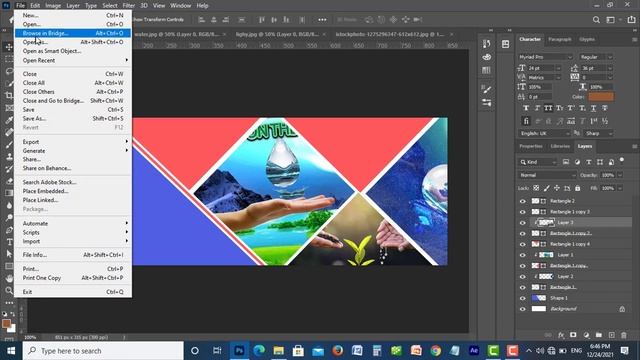Image resolution: width=640 pixels, height=360 pixels.
Task: Hide the Rectangle 1 copy 4 layer
Action: (x=522, y=244)
